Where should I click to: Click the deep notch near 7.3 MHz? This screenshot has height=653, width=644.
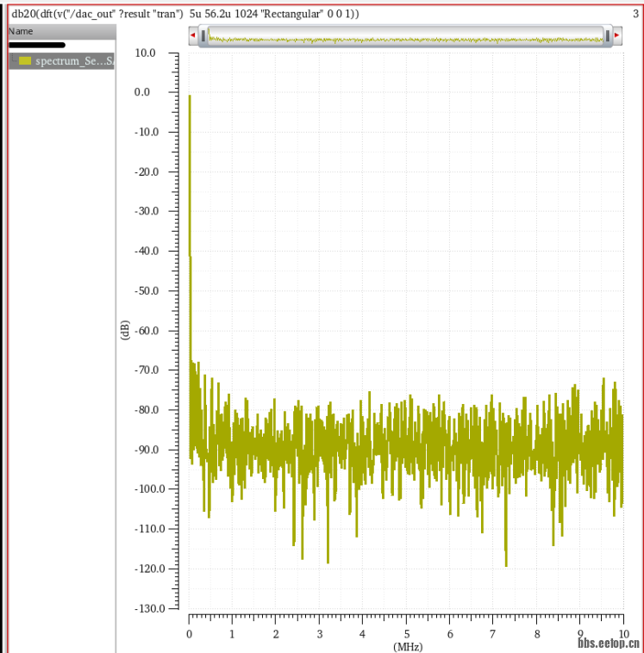click(506, 563)
